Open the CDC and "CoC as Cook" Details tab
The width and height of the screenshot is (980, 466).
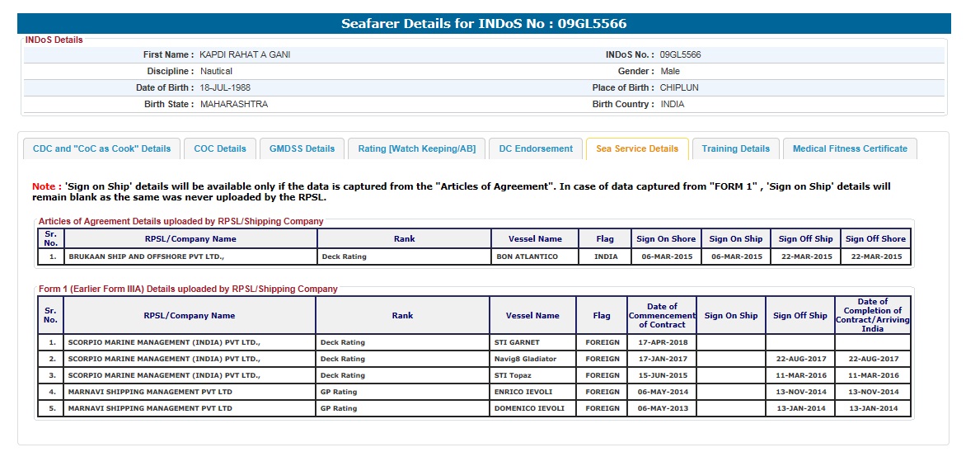[101, 149]
